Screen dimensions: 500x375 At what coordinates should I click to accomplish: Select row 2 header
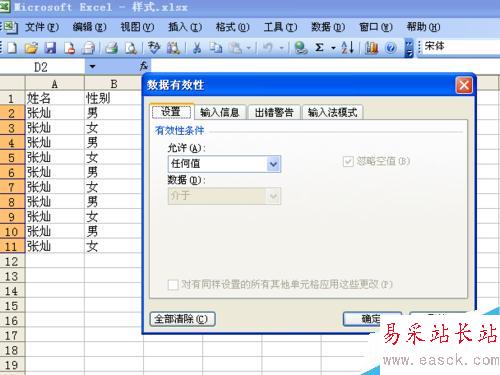(12, 113)
